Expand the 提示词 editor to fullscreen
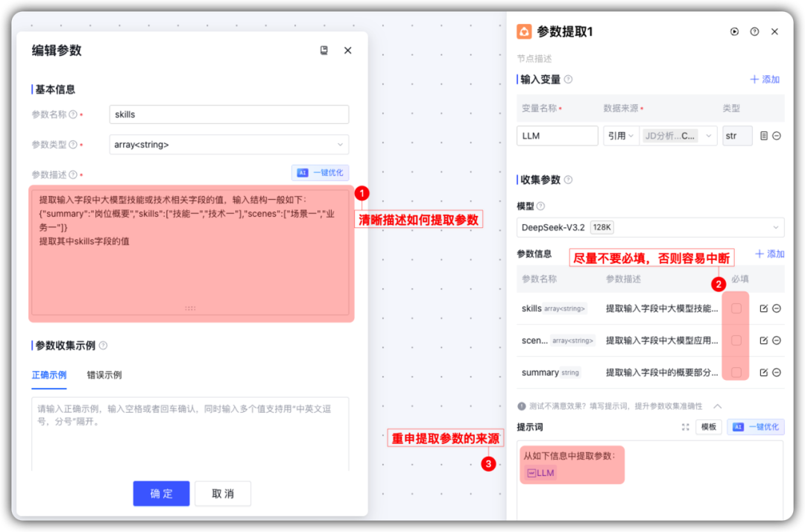805x532 pixels. click(x=685, y=427)
